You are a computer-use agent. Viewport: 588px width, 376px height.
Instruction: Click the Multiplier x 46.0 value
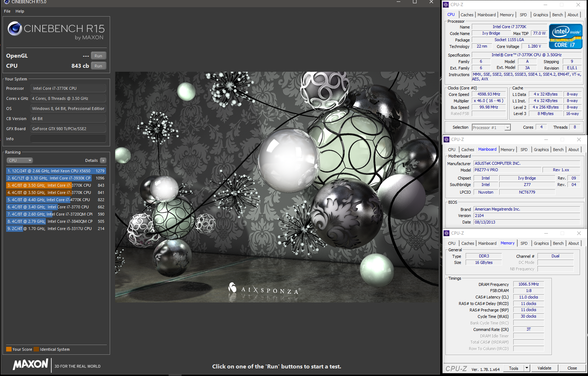(489, 101)
